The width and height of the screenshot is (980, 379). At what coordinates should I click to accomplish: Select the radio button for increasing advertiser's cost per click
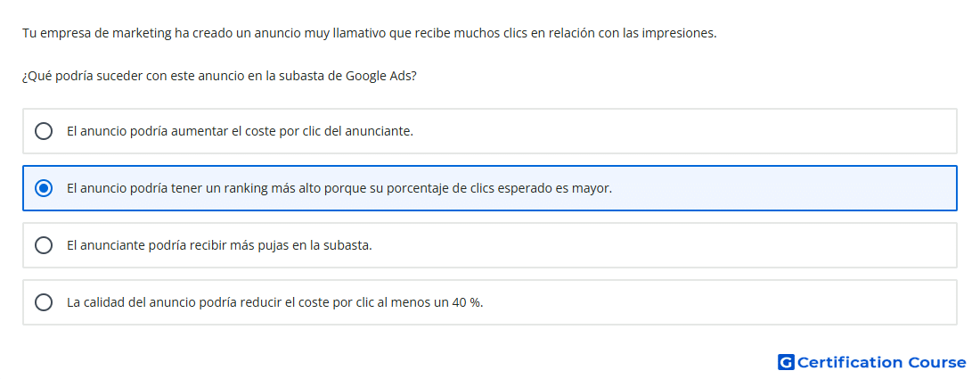point(44,131)
